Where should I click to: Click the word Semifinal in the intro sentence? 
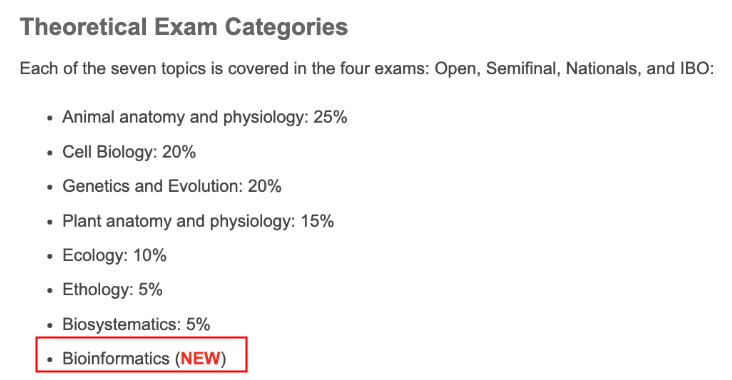point(521,69)
